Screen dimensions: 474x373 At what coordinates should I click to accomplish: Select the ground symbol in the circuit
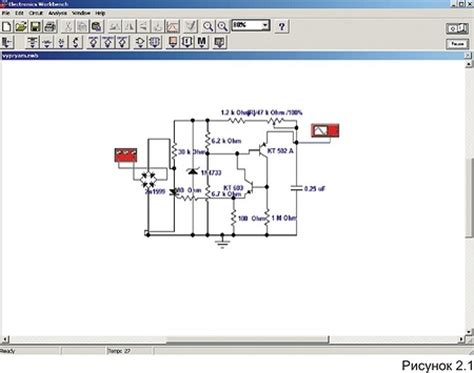(x=222, y=243)
